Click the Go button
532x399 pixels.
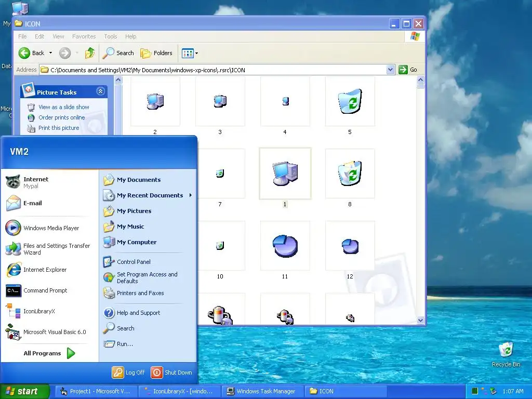[x=408, y=70]
